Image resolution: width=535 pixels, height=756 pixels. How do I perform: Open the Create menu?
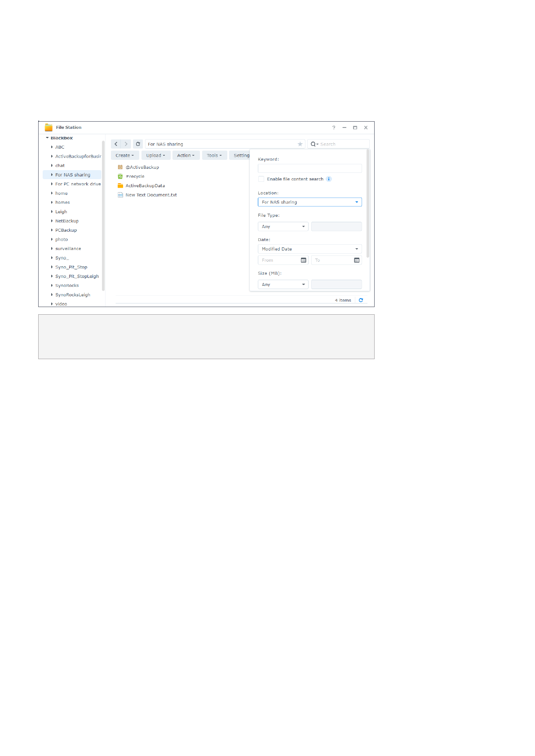[x=124, y=155]
